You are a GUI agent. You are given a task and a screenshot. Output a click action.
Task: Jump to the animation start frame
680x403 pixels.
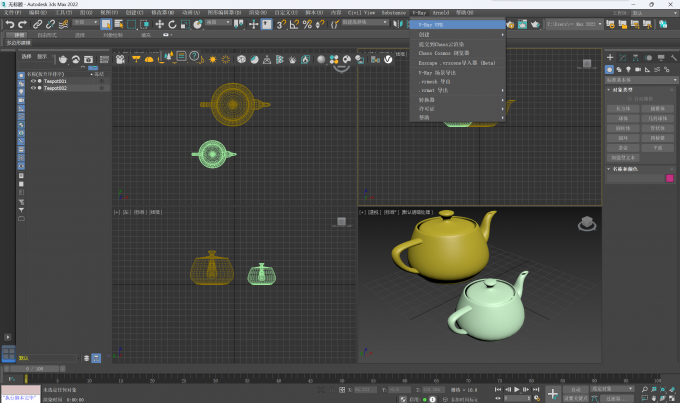pos(498,390)
